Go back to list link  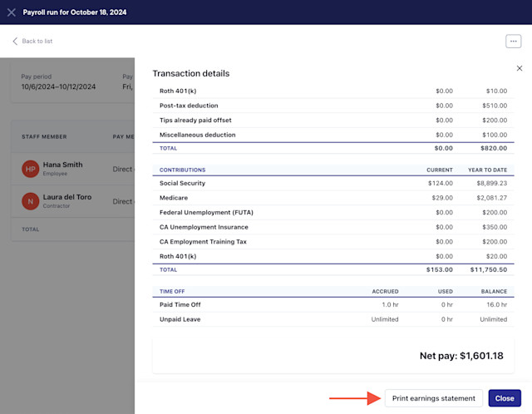coord(37,41)
